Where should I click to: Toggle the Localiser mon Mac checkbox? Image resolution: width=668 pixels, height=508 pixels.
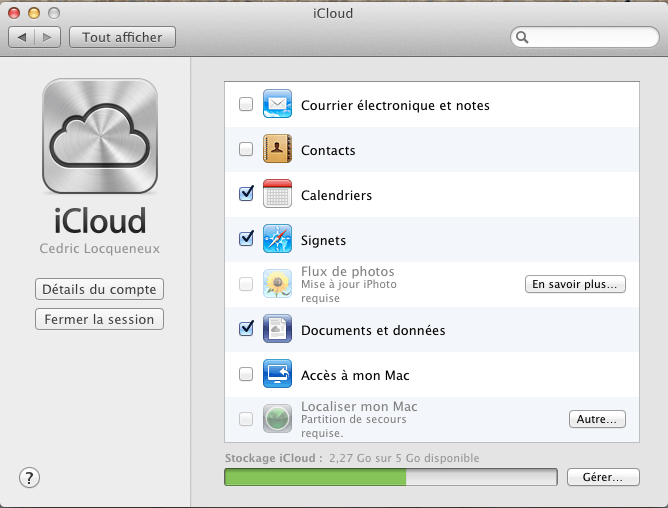pyautogui.click(x=246, y=419)
